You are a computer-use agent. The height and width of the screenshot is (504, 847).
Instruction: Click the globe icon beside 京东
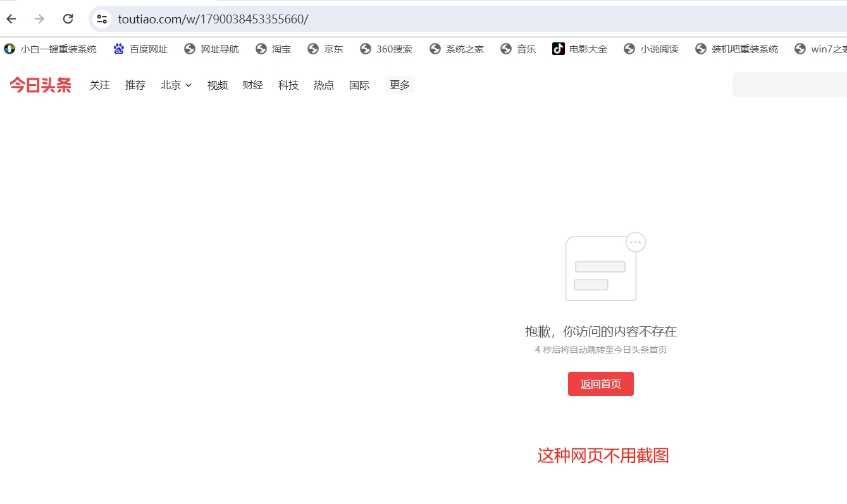pyautogui.click(x=313, y=49)
